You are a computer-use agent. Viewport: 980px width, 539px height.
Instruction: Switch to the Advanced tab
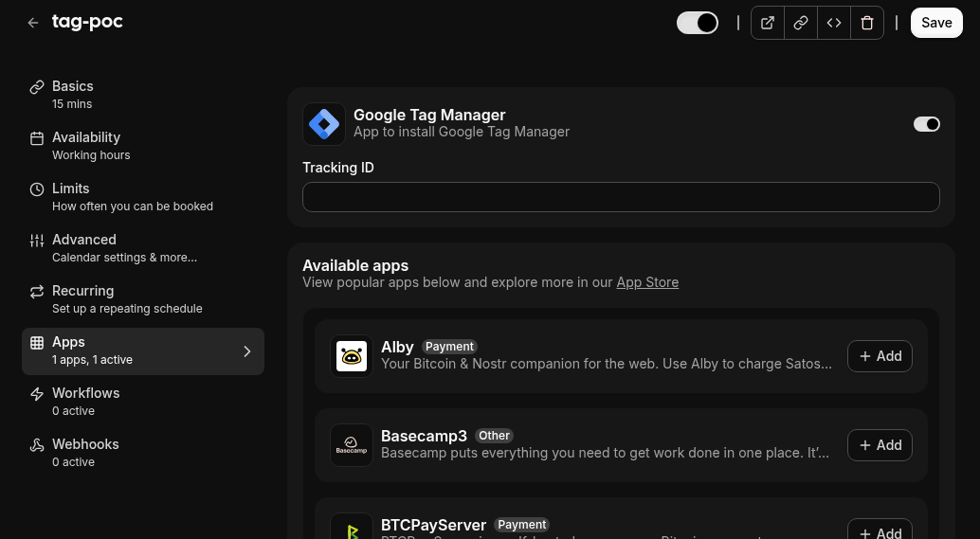[142, 248]
